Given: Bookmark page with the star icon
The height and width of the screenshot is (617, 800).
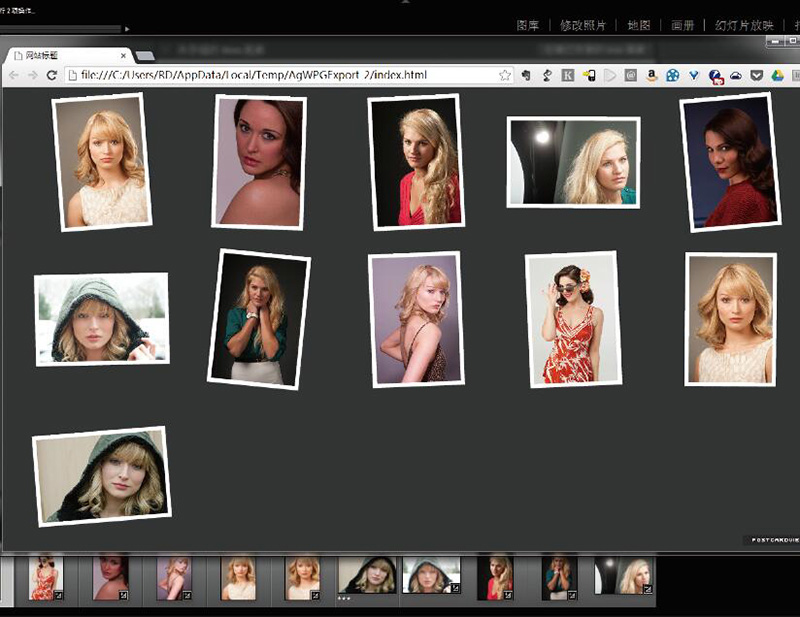Looking at the screenshot, I should tap(505, 75).
